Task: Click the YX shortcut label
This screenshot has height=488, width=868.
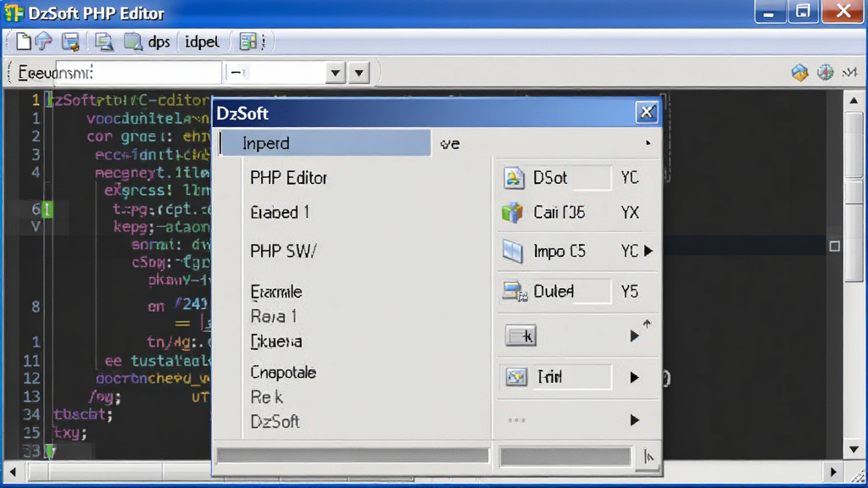Action: point(630,213)
